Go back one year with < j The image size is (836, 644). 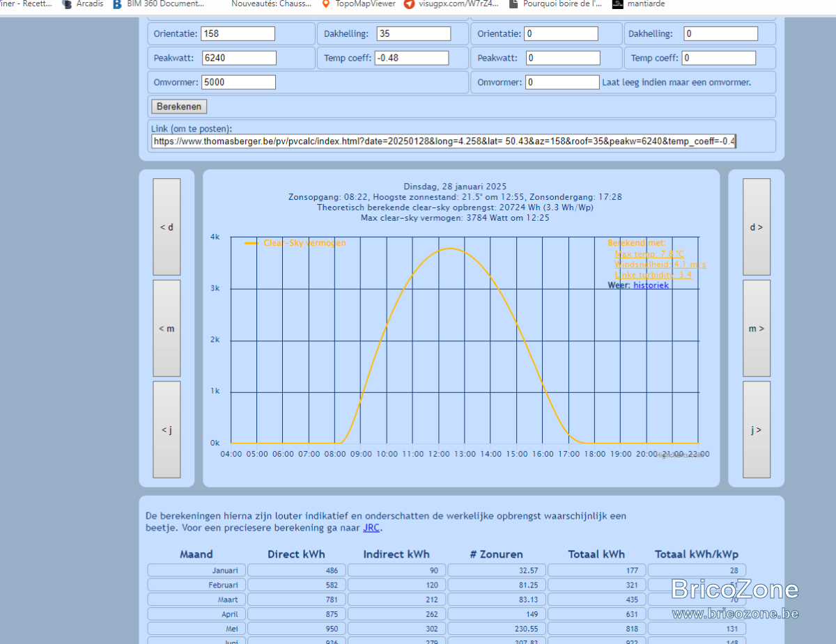pos(167,430)
